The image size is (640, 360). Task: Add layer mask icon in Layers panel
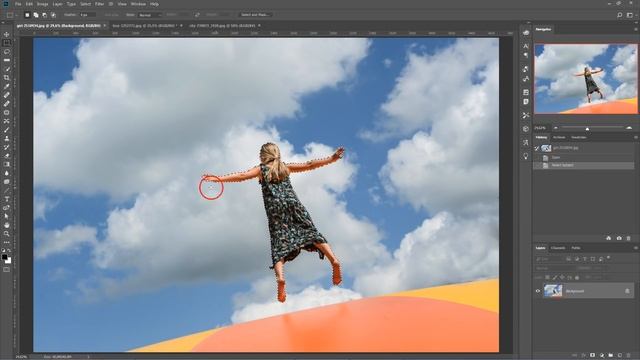[x=592, y=356]
